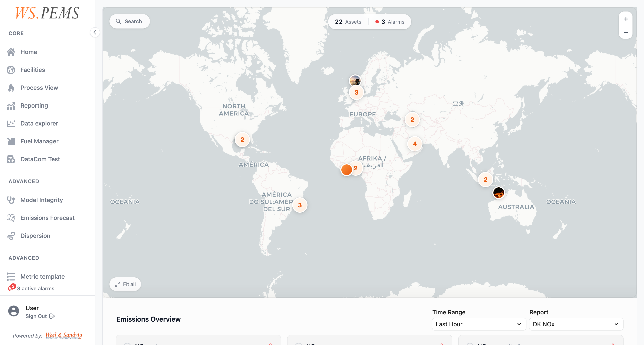The width and height of the screenshot is (644, 345).
Task: Click the Reporting chart icon
Action: pos(11,105)
